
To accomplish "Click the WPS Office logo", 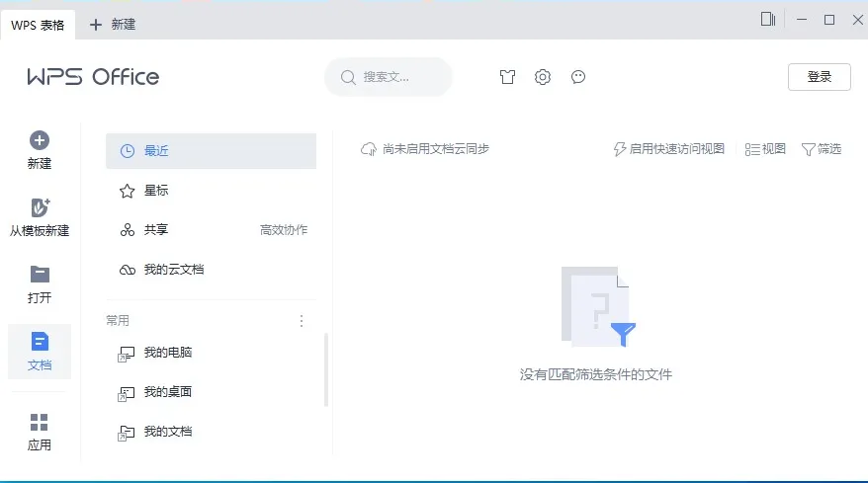I will (93, 77).
